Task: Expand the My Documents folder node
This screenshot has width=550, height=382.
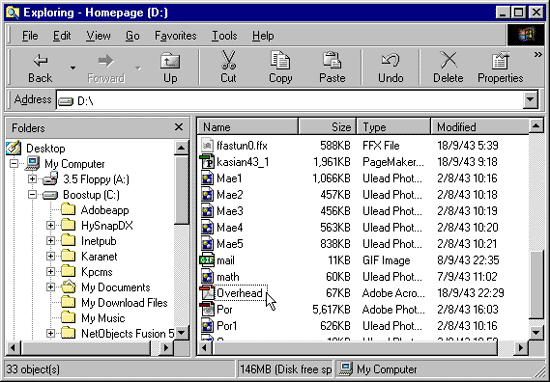Action: tap(51, 287)
